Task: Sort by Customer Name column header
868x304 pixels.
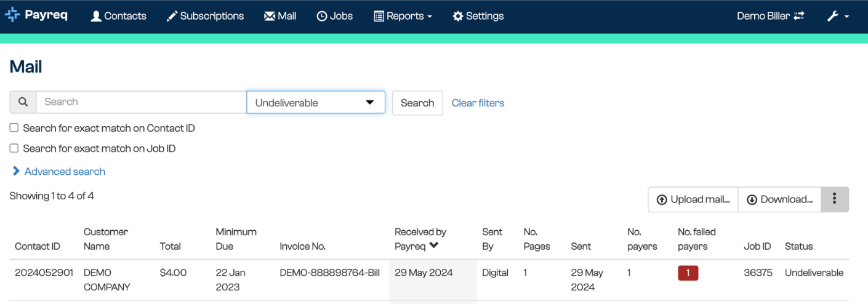Action: tap(106, 239)
